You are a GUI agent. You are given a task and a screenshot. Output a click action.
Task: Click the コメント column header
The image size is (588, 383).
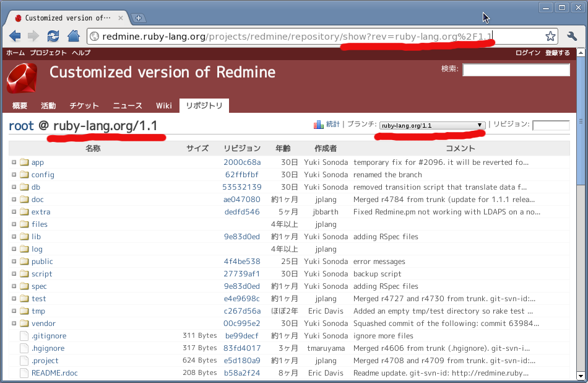pos(460,148)
